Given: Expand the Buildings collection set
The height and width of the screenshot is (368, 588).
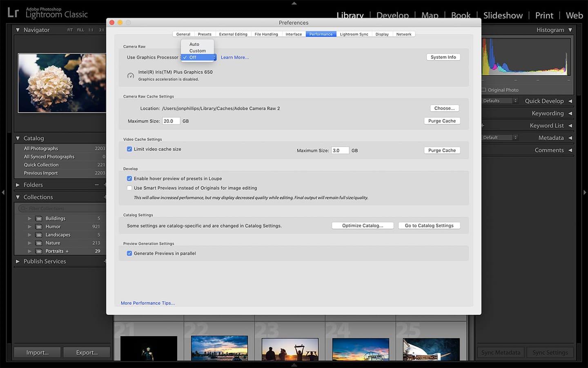Looking at the screenshot, I should point(29,218).
